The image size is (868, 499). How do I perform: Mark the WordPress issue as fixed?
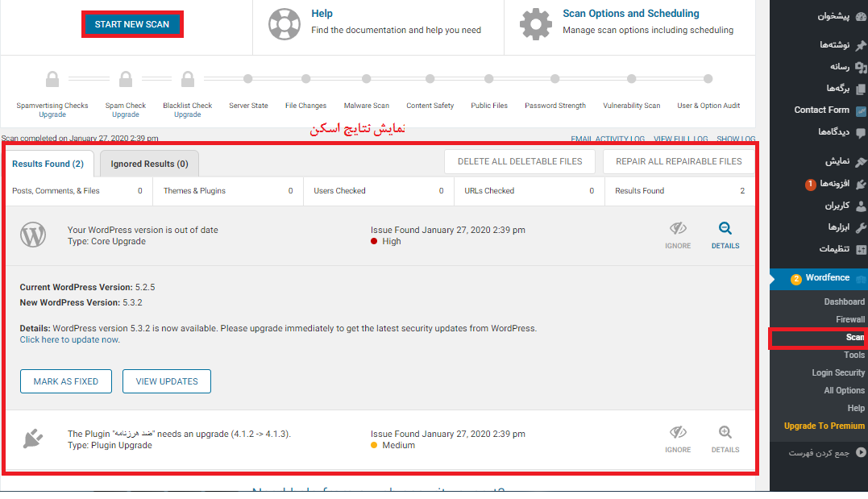point(66,381)
